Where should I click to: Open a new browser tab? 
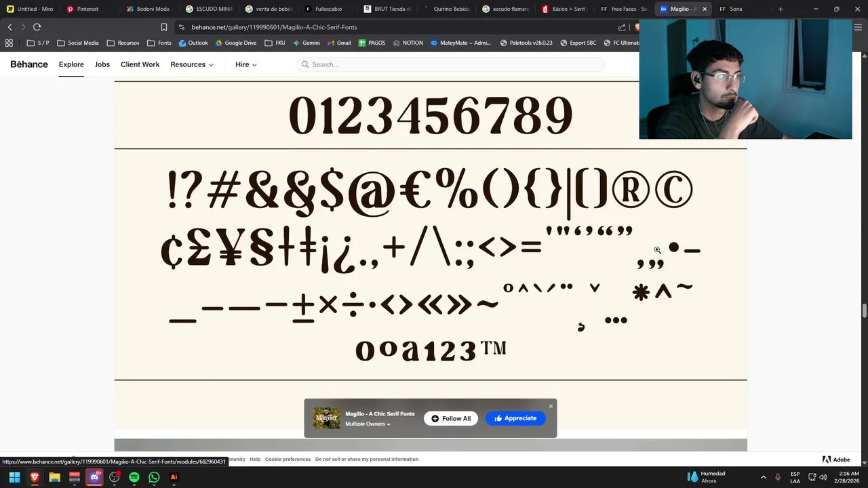pyautogui.click(x=781, y=9)
